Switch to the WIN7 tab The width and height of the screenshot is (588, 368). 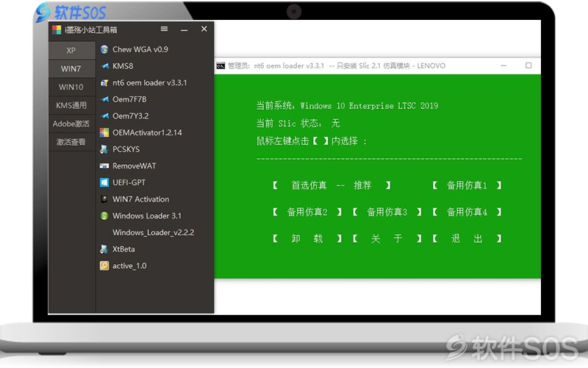point(71,68)
